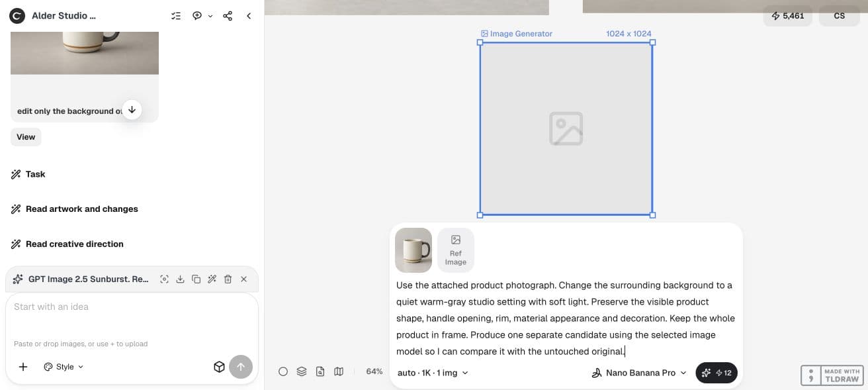This screenshot has height=390, width=868.
Task: Click the plus upload button
Action: click(23, 367)
